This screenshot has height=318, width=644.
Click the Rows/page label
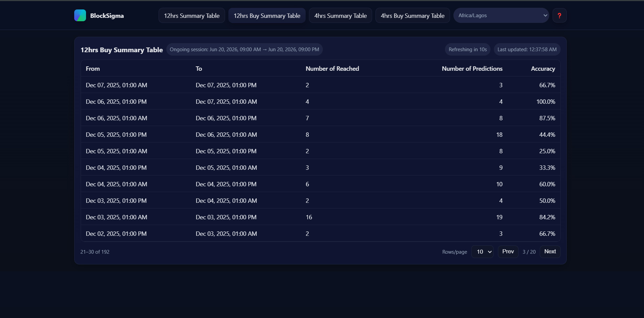pos(454,252)
